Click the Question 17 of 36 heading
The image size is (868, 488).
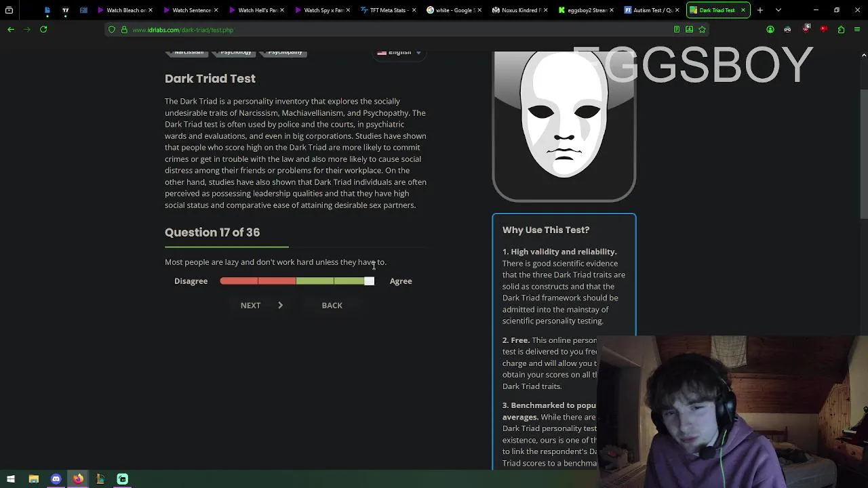coord(212,232)
